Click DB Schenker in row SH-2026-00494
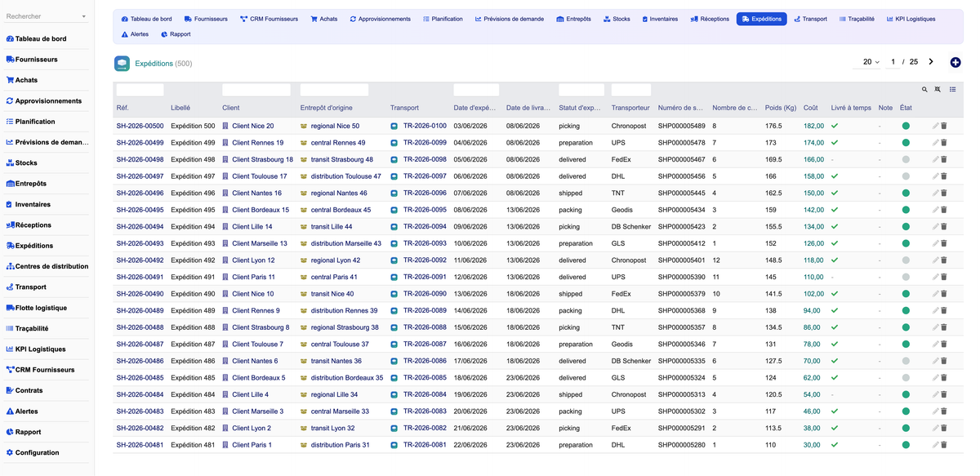 click(631, 227)
